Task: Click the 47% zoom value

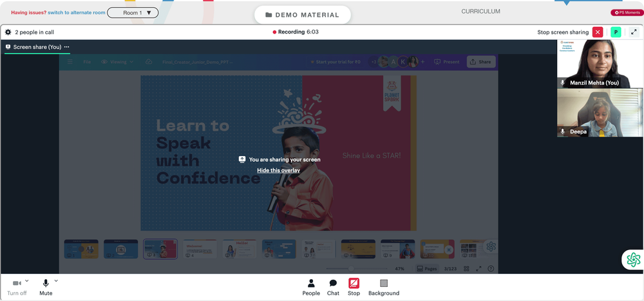Action: click(400, 269)
